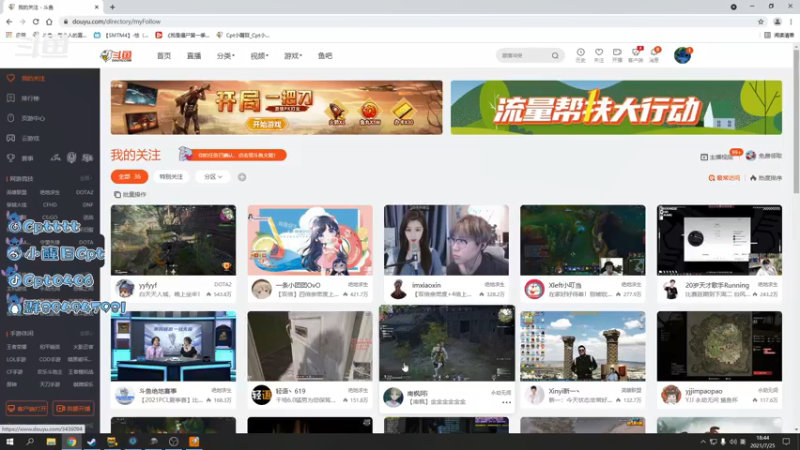Open 主播视频 streamer videos icon
Image resolution: width=800 pixels, height=450 pixels.
704,157
